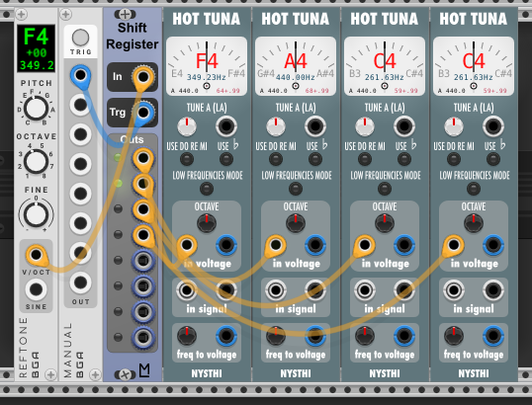Click the SINE output jack on Reftone
Image resolution: width=532 pixels, height=405 pixels.
click(36, 289)
